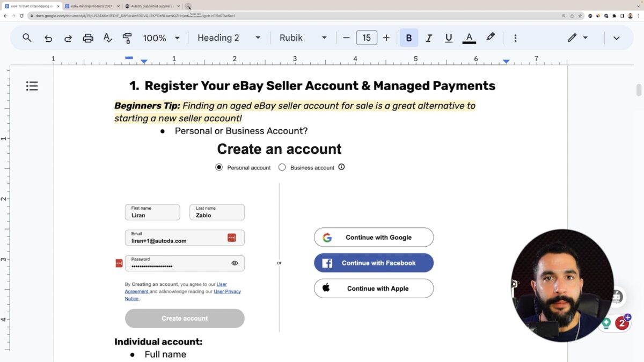
Task: Open the more toolbar options menu
Action: [515, 38]
